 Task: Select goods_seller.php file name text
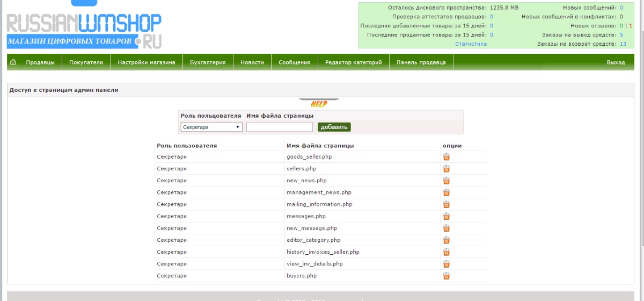pos(309,157)
